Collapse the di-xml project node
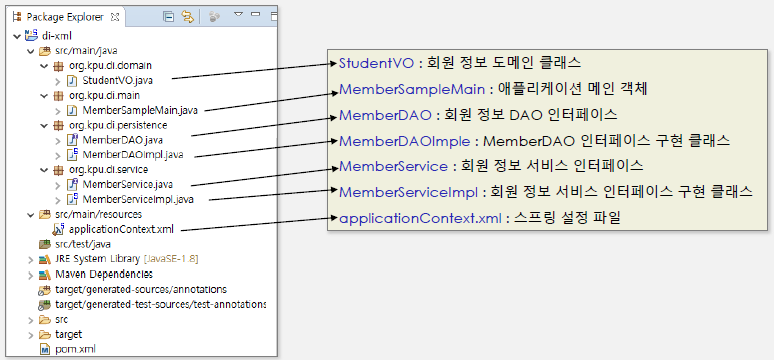 pos(18,36)
